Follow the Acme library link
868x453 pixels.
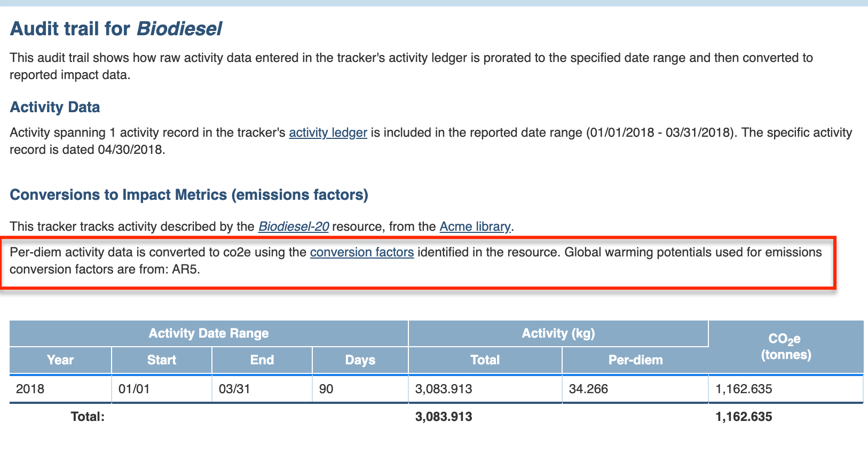(475, 226)
